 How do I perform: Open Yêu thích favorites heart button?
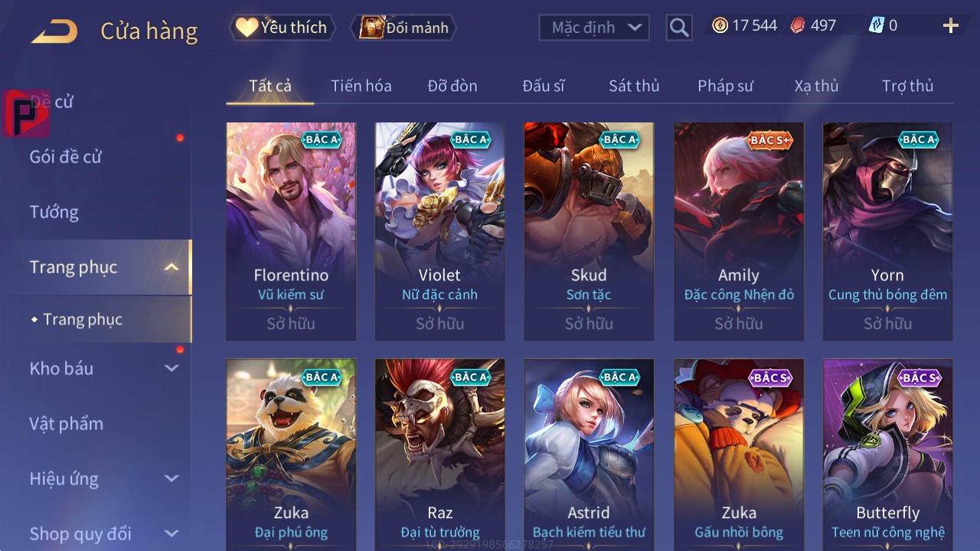click(x=282, y=28)
